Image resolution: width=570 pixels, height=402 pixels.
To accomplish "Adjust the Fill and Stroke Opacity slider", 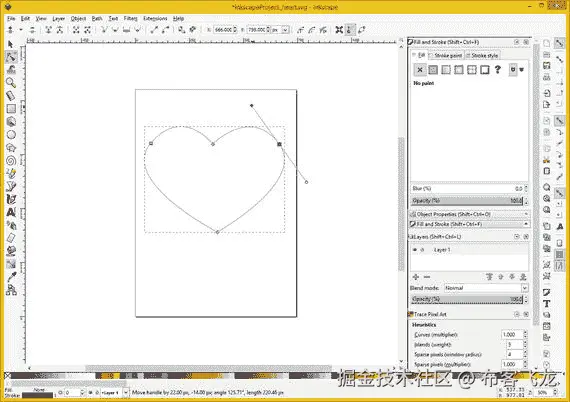I will click(x=467, y=201).
